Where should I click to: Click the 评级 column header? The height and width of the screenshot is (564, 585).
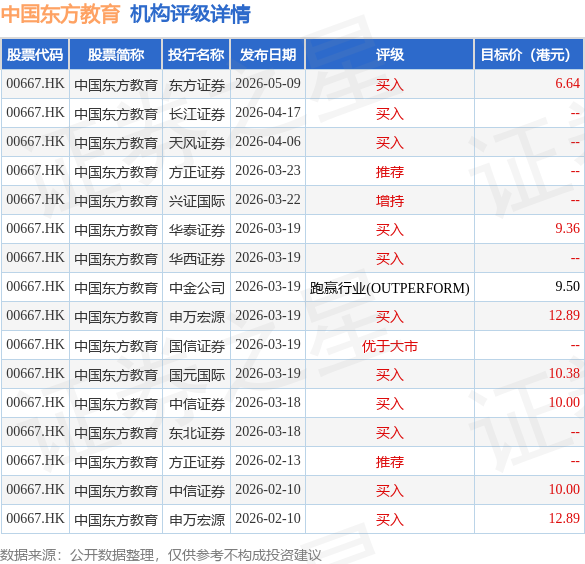pos(390,54)
